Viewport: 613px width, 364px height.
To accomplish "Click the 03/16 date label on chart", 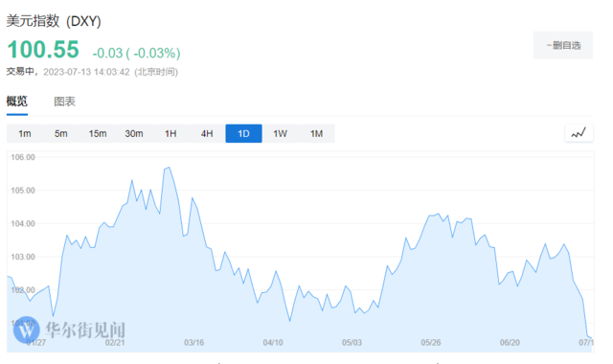I will pyautogui.click(x=193, y=343).
